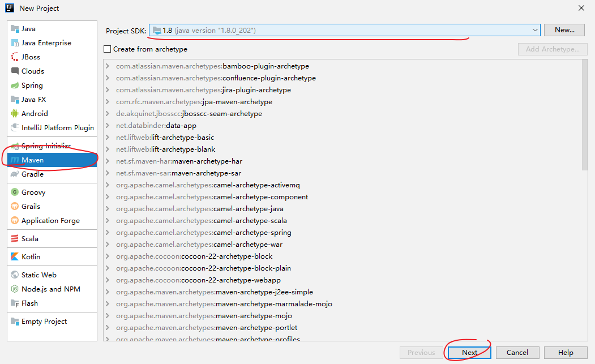Viewport: 595px width, 364px height.
Task: Click the Add Archetype... button
Action: coord(553,49)
